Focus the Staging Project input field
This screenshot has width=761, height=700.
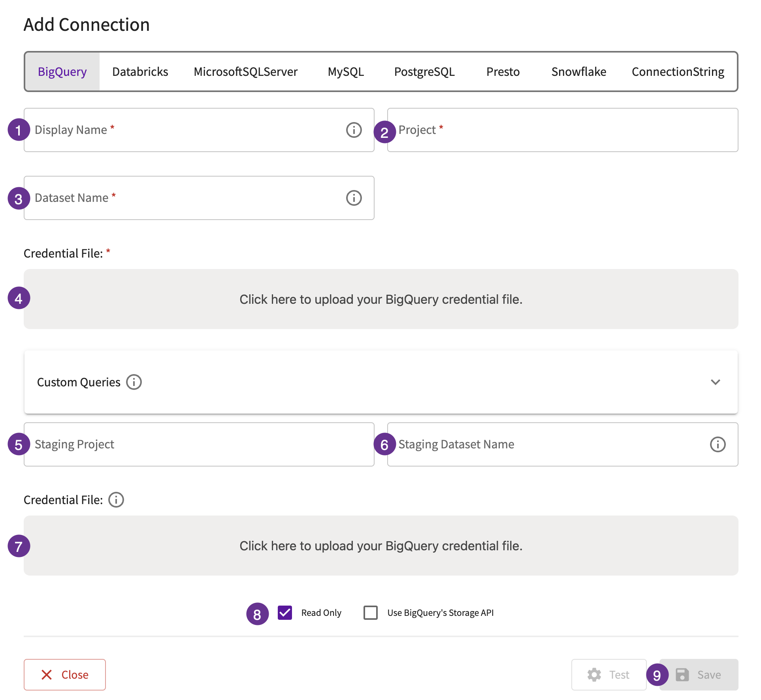click(199, 444)
